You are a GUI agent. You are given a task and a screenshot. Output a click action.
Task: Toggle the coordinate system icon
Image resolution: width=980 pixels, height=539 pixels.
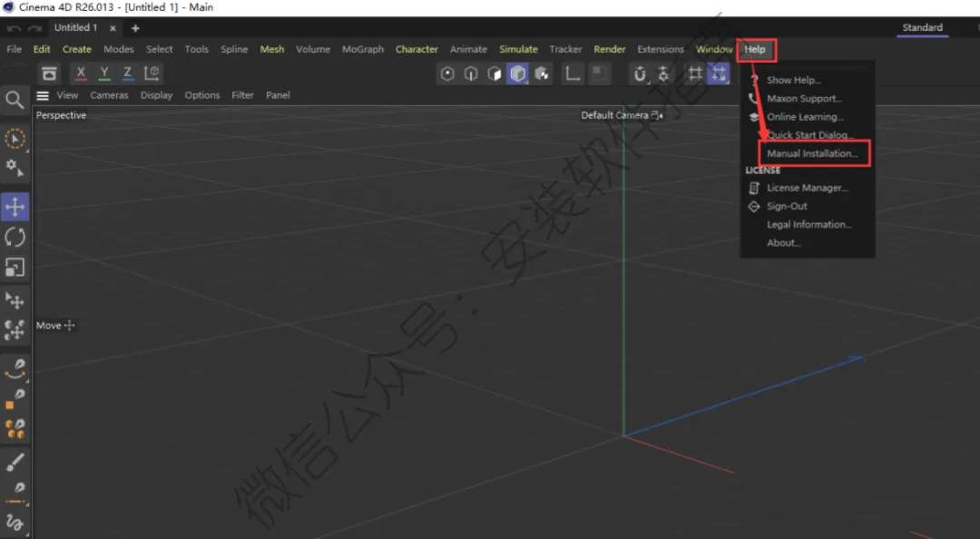(x=152, y=73)
